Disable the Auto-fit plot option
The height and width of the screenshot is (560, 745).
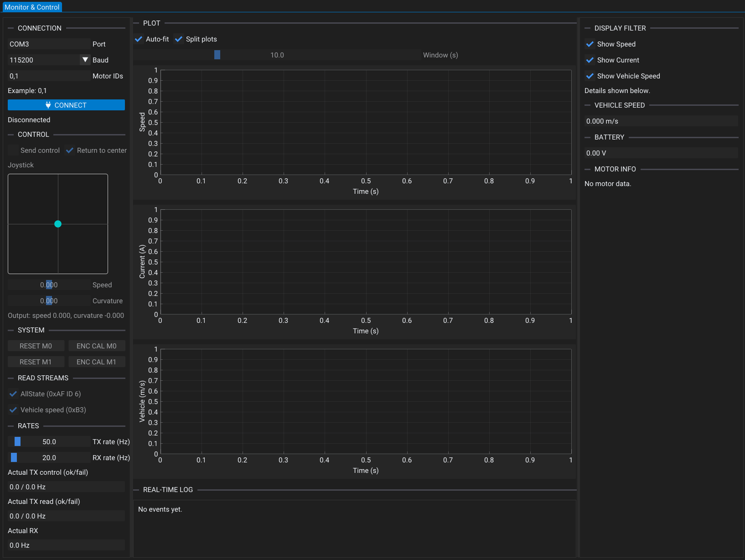pos(139,39)
